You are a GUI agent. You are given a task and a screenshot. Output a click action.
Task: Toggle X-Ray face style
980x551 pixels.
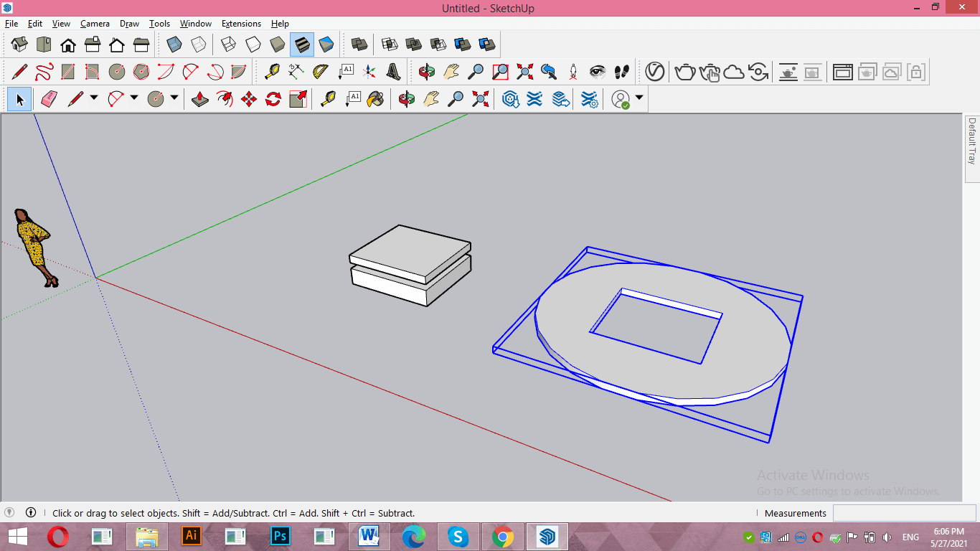pos(174,44)
